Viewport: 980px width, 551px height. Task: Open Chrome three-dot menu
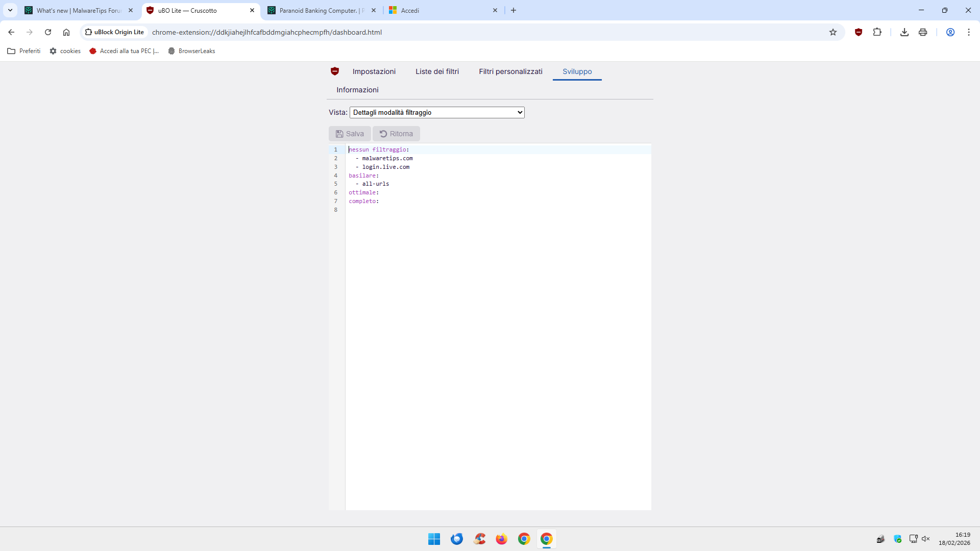click(969, 32)
